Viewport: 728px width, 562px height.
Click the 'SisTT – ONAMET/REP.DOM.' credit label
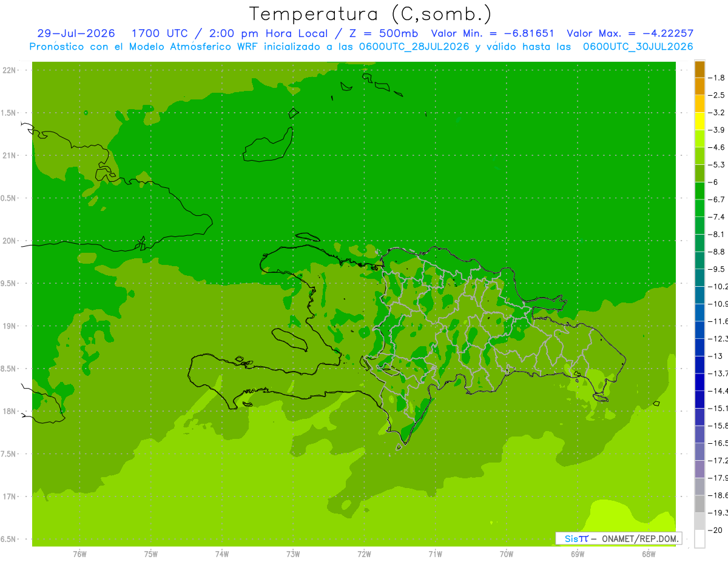pos(618,538)
